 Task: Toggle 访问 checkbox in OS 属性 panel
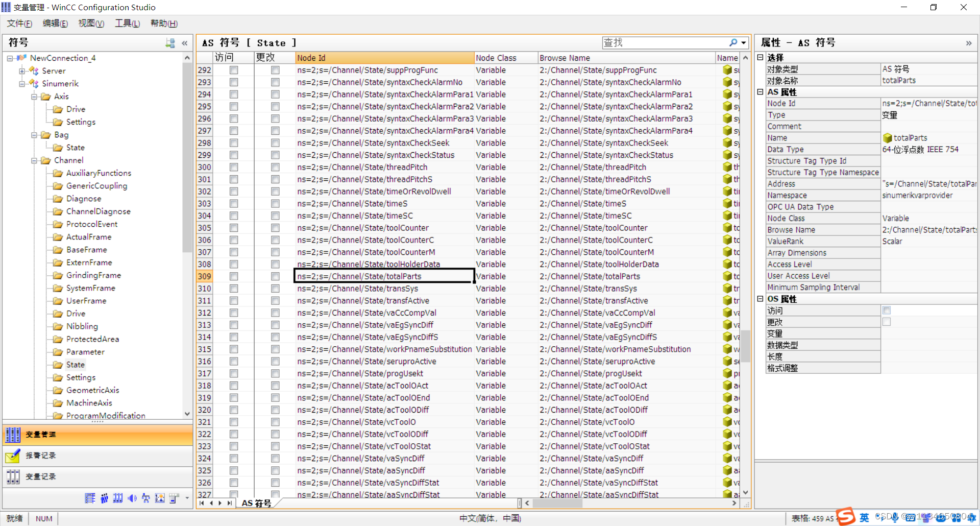tap(887, 310)
